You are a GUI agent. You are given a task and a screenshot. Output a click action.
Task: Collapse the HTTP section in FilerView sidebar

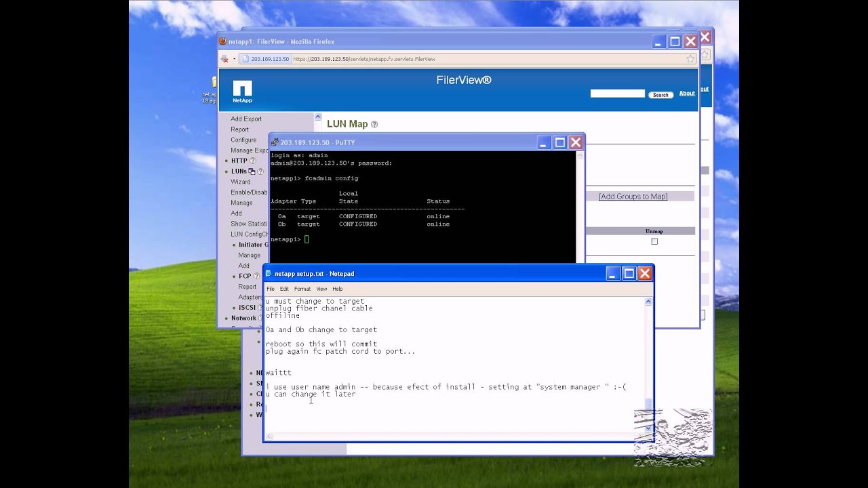point(226,161)
